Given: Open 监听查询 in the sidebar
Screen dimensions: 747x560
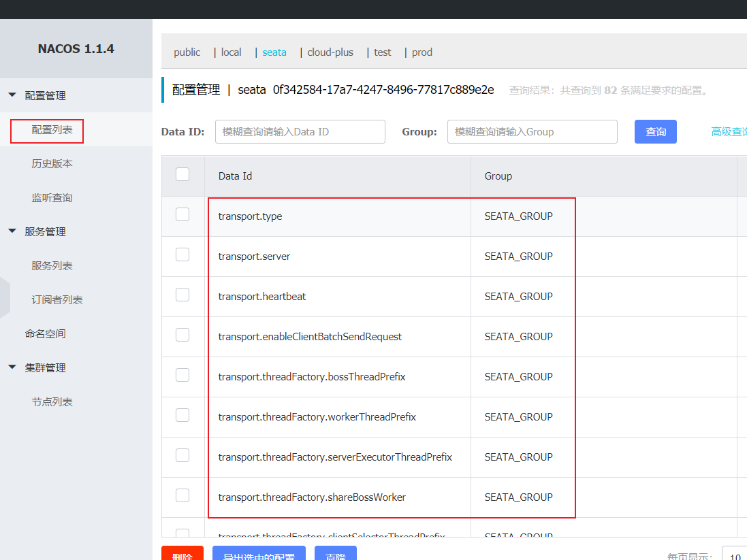Looking at the screenshot, I should [x=52, y=197].
